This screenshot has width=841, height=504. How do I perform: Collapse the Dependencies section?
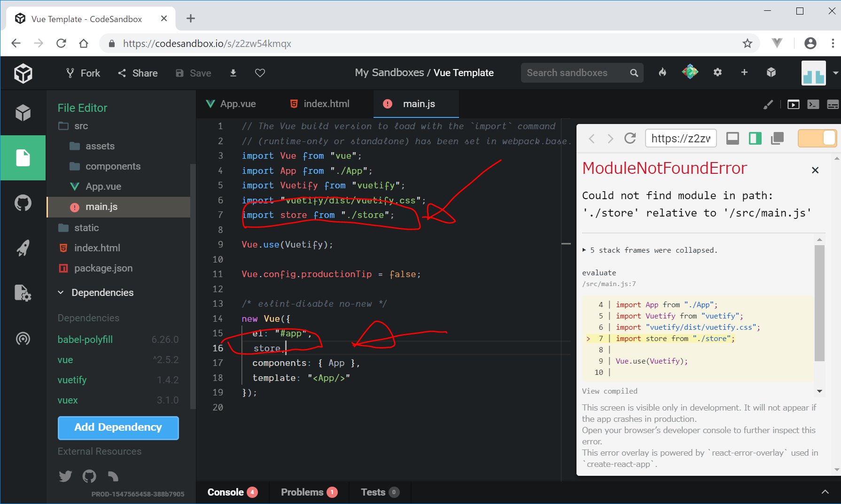coord(61,293)
